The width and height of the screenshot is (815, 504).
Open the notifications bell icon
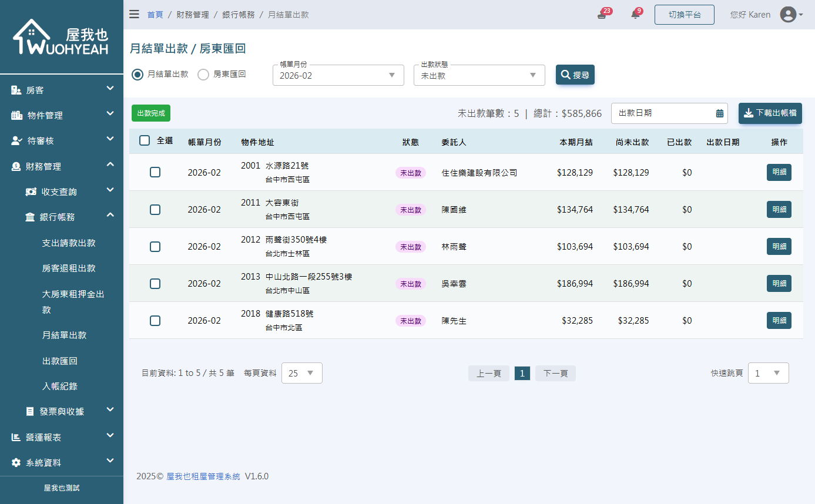(635, 13)
